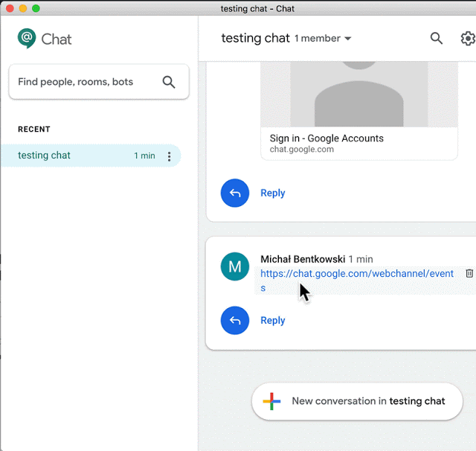
Task: Click the magnifier icon in Find people box
Action: tap(169, 82)
